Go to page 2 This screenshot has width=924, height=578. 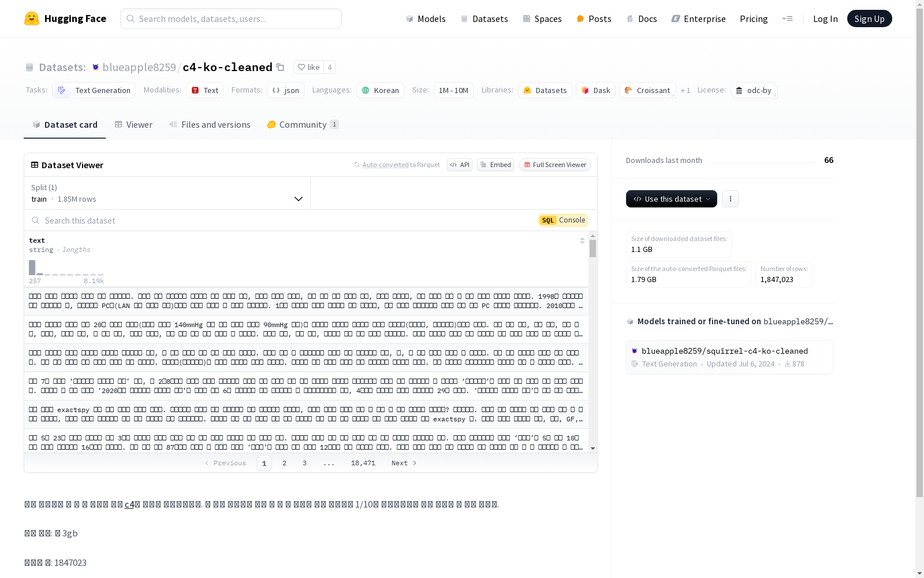tap(284, 463)
